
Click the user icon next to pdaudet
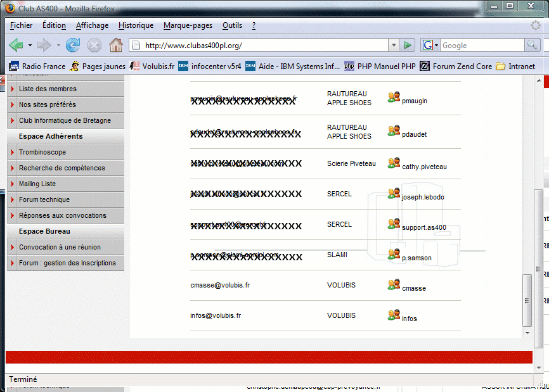click(394, 130)
